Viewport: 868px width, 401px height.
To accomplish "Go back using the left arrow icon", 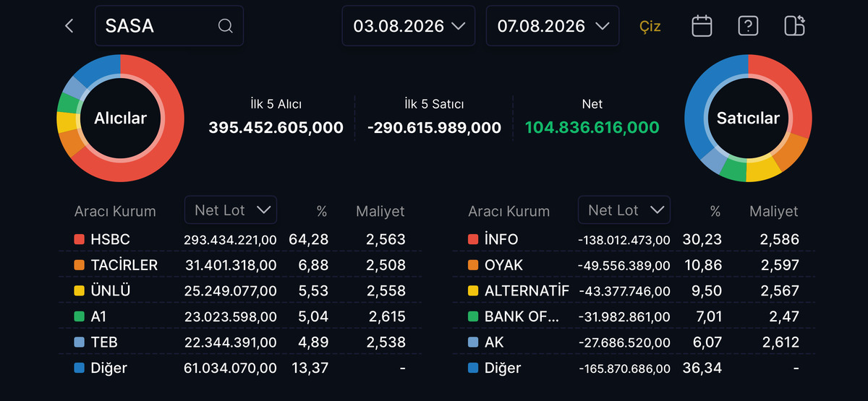I will pyautogui.click(x=69, y=26).
